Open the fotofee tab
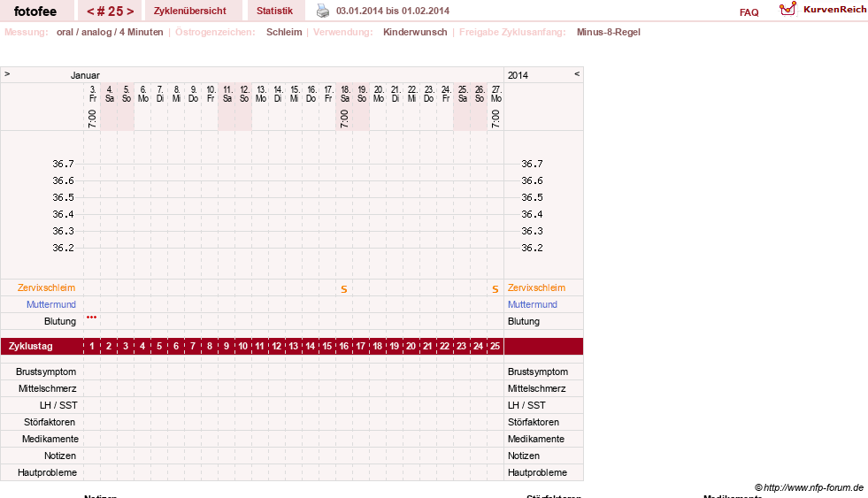This screenshot has width=868, height=498. [35, 11]
